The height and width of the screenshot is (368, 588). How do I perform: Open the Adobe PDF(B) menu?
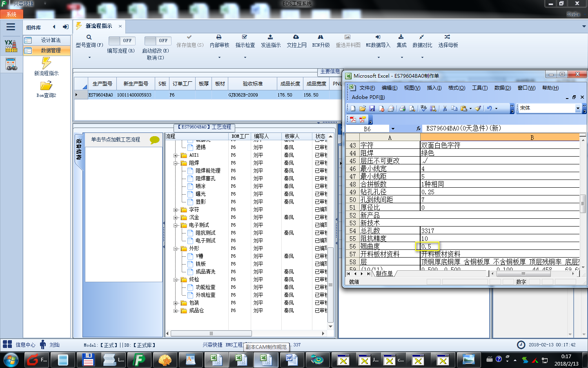368,97
